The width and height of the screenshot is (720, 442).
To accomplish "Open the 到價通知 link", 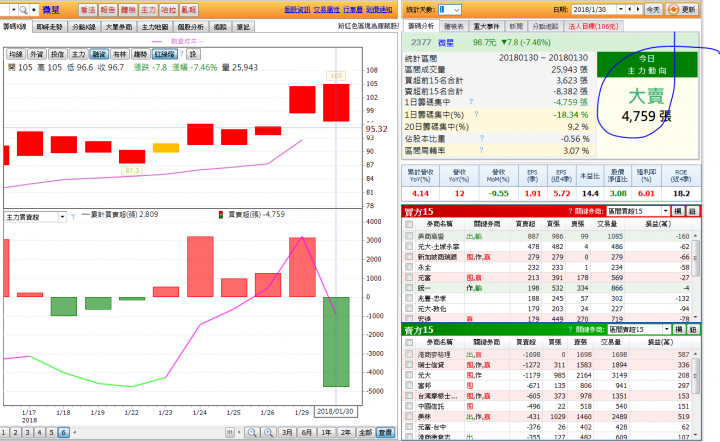I will point(379,10).
